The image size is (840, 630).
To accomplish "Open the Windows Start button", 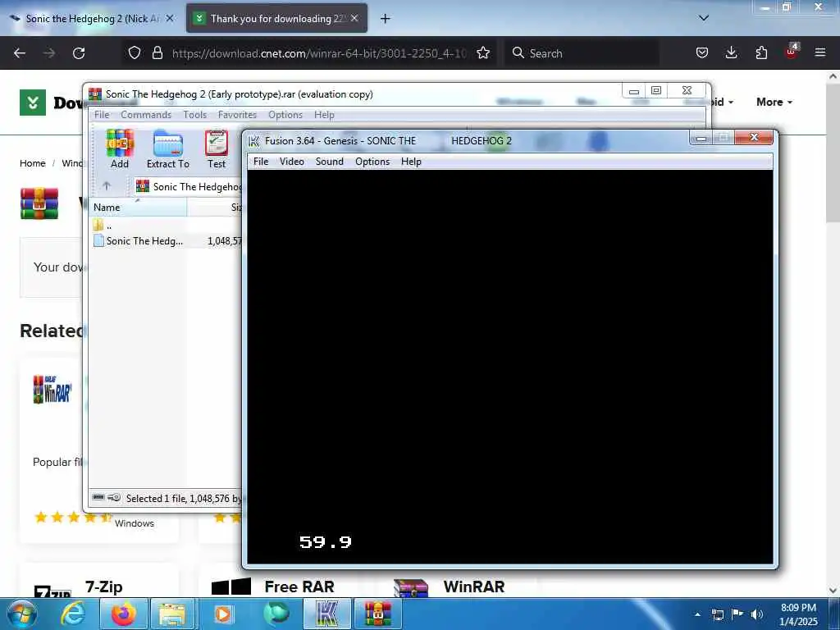I will click(22, 614).
